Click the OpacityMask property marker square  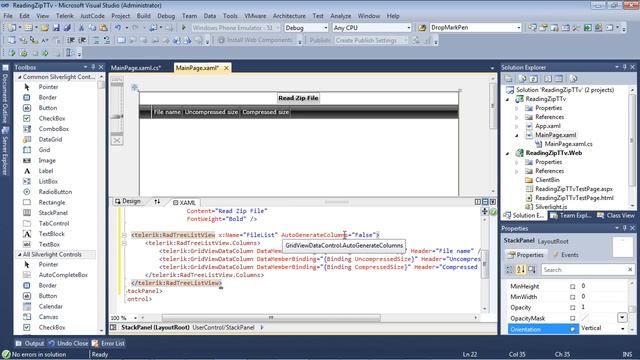573,318
